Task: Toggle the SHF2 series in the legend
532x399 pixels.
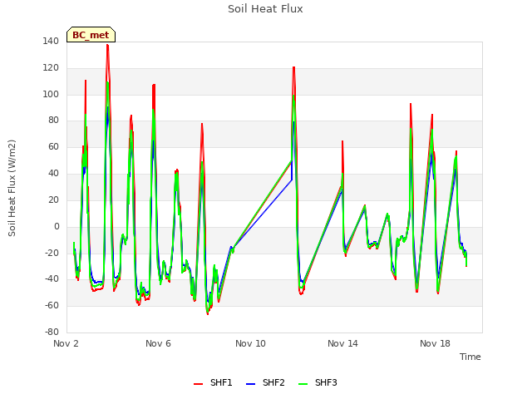Action: (265, 382)
